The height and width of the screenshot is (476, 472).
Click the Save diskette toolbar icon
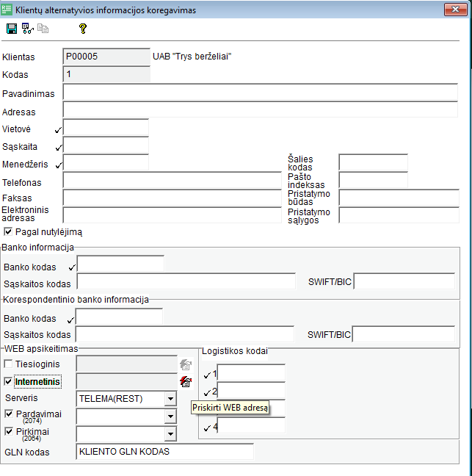pos(11,29)
